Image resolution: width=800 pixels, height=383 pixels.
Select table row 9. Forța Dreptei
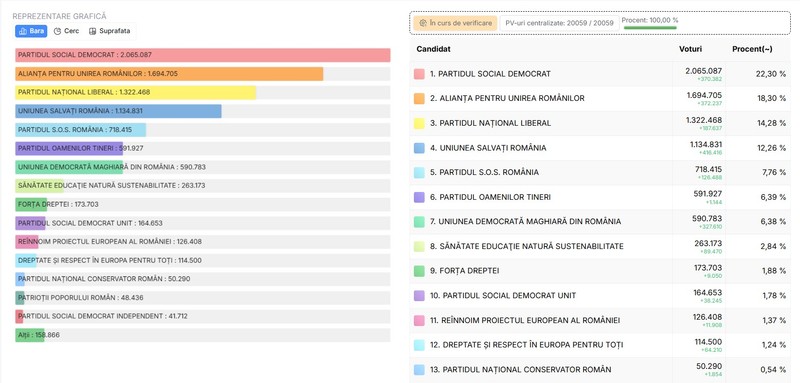tap(600, 271)
